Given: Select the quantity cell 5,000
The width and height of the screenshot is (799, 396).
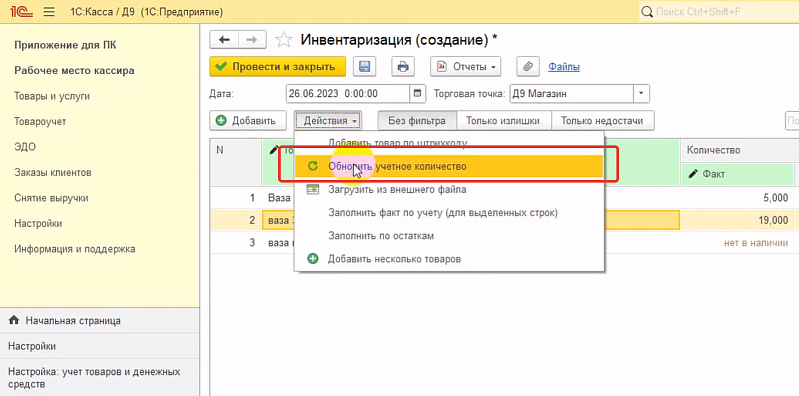Looking at the screenshot, I should [x=737, y=198].
